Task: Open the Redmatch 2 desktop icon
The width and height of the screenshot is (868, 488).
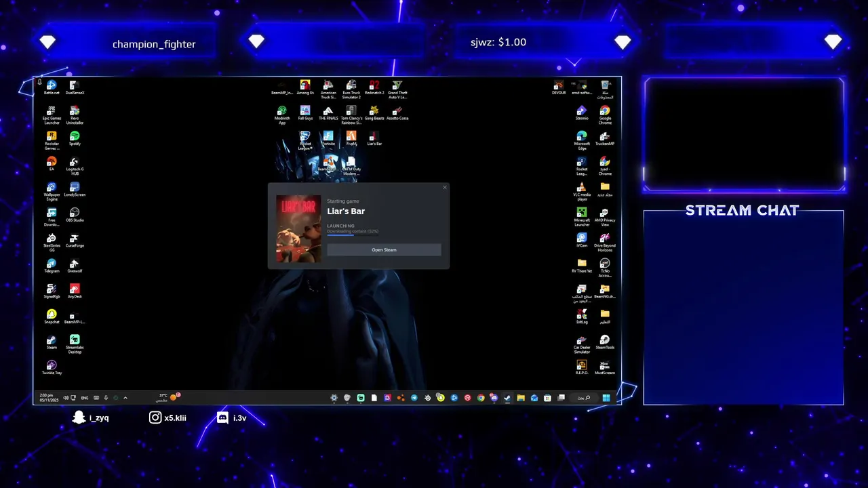Action: pos(374,87)
